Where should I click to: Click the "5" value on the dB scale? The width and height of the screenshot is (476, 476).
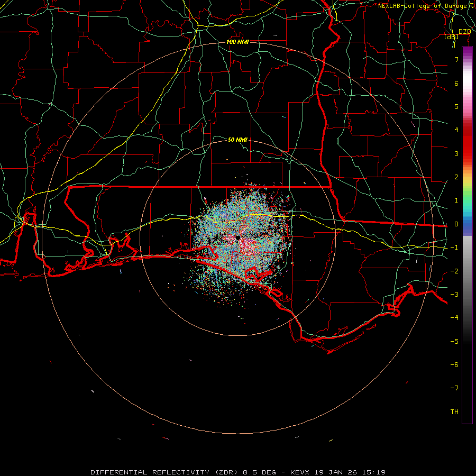456,106
